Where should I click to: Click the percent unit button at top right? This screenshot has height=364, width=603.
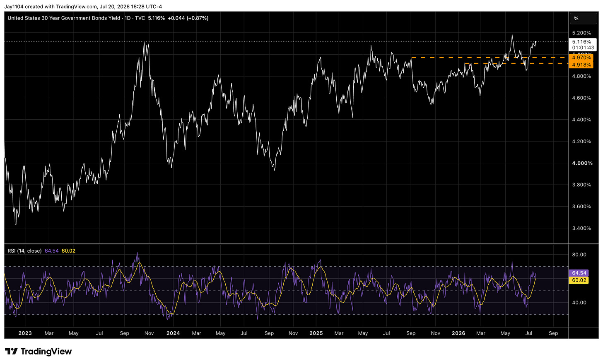(x=583, y=19)
